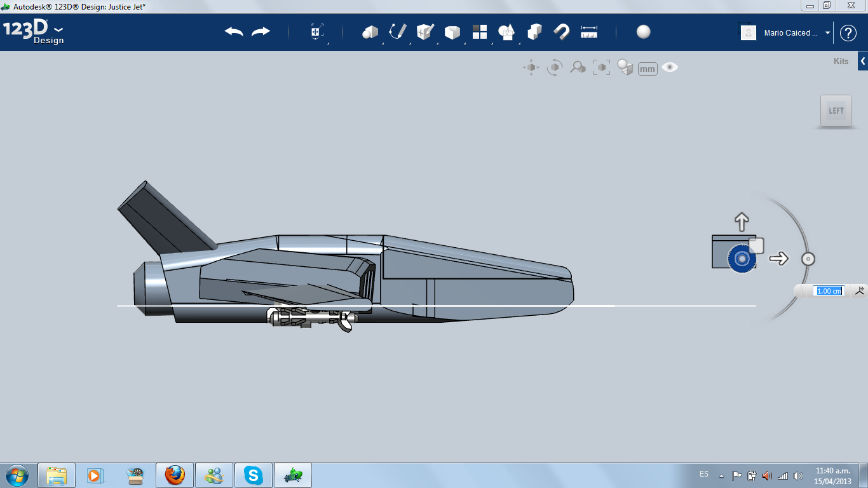Click the reorient manipulator icon beside distance field
The image size is (868, 488).
pyautogui.click(x=860, y=290)
